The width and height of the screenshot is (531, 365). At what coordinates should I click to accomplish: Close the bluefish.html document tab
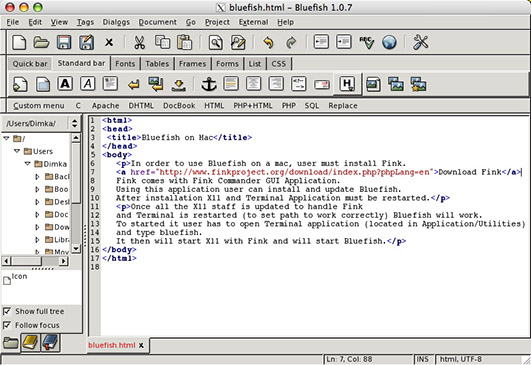click(x=141, y=345)
